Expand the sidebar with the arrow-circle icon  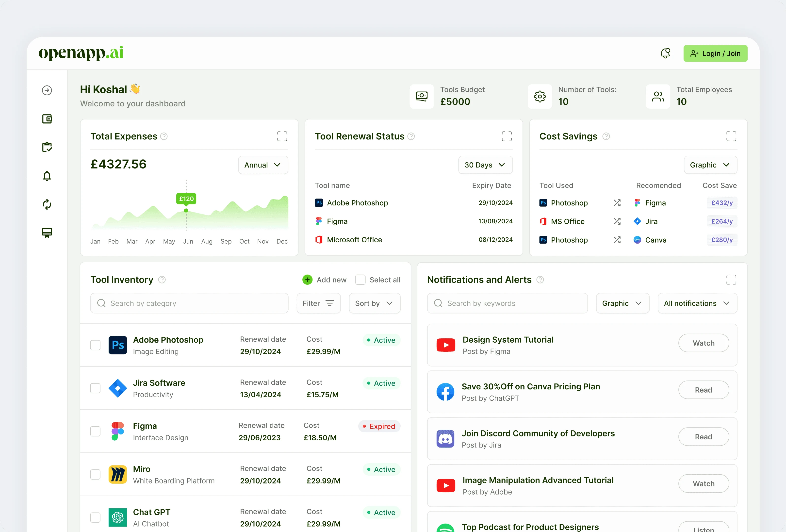47,90
